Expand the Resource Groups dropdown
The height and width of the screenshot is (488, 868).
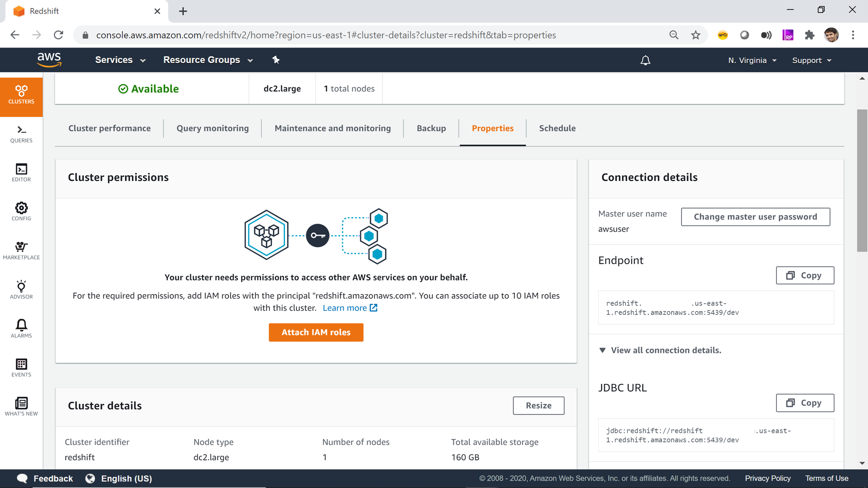(x=208, y=60)
